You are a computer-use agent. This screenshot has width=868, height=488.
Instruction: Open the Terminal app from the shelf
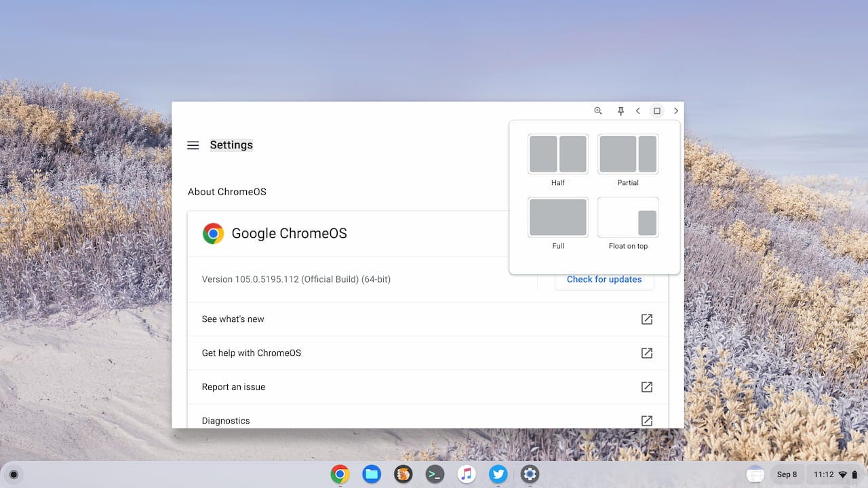tap(435, 474)
